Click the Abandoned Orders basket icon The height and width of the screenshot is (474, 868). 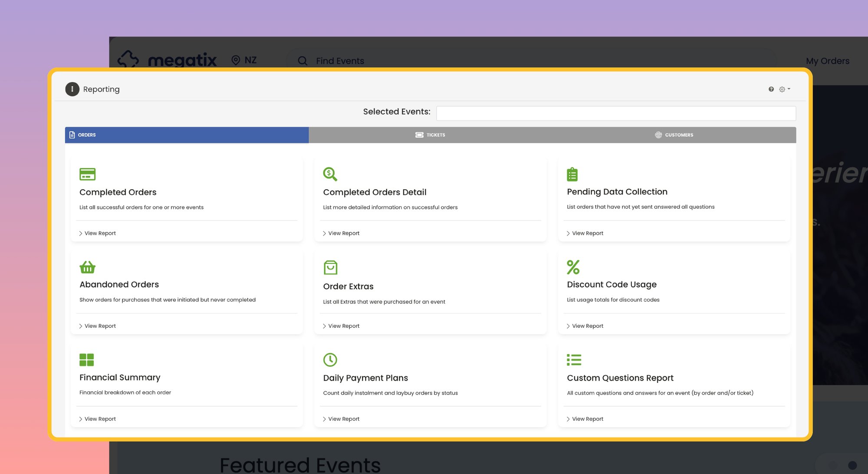pyautogui.click(x=87, y=267)
